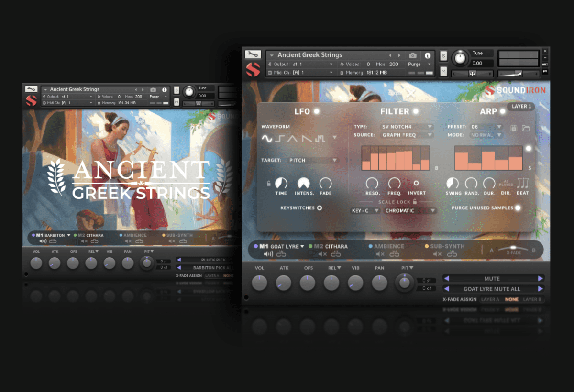
Task: Mute the instrument with M in the right window
Action: (443, 72)
